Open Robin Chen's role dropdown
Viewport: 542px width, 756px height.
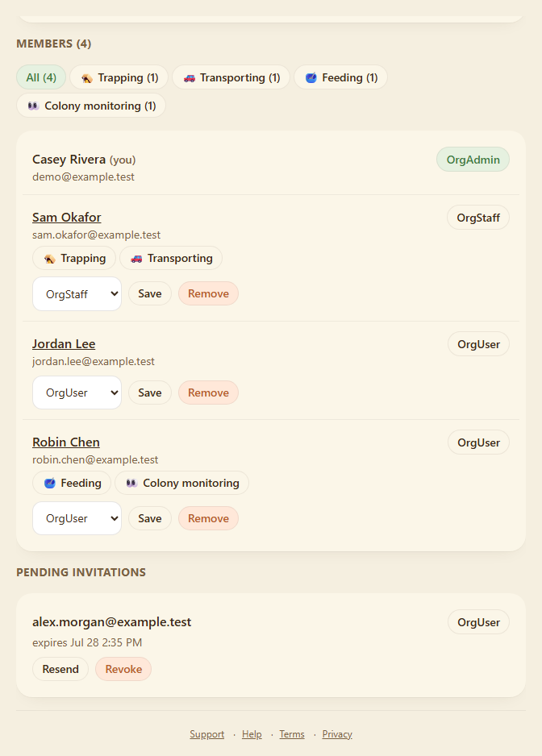pos(77,518)
